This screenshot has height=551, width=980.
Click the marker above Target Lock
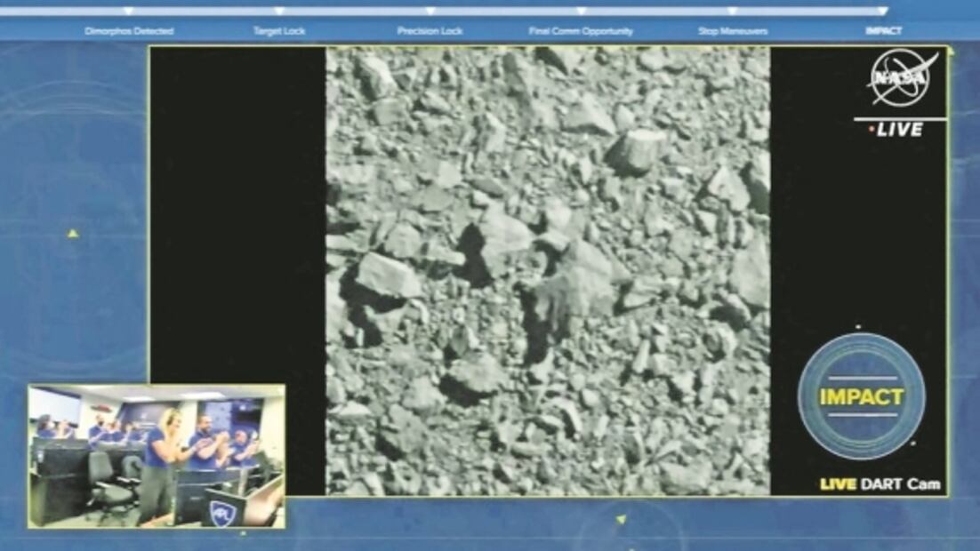(x=279, y=12)
